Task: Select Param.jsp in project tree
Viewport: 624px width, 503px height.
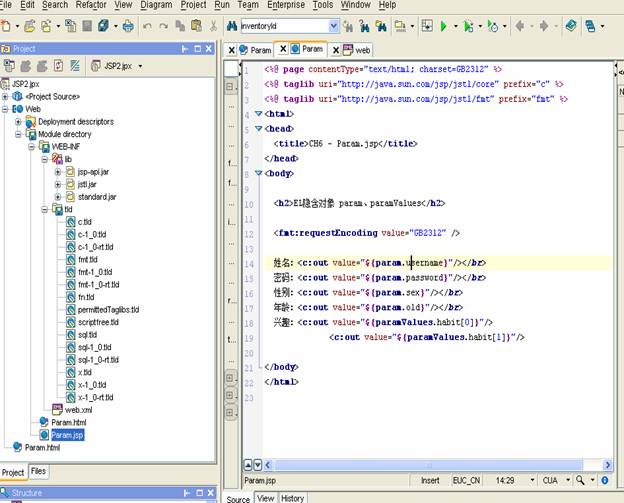Action: 67,435
